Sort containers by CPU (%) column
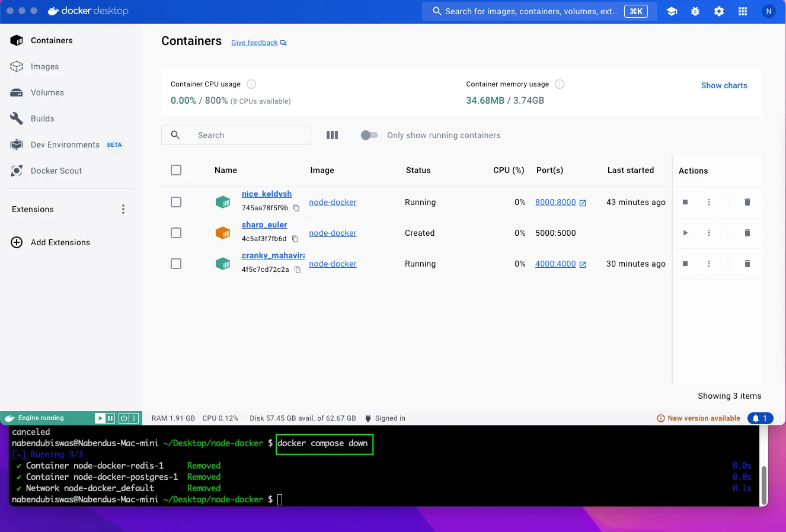Viewport: 786px width, 532px height. (x=509, y=170)
